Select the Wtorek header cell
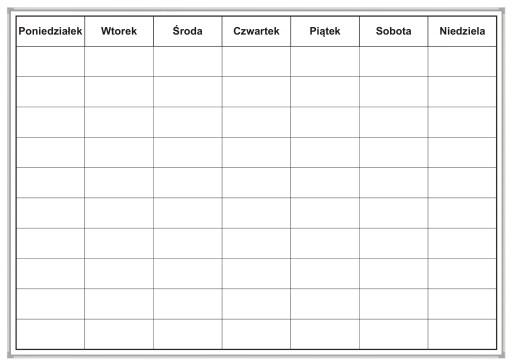This screenshot has height=364, width=512. point(119,31)
